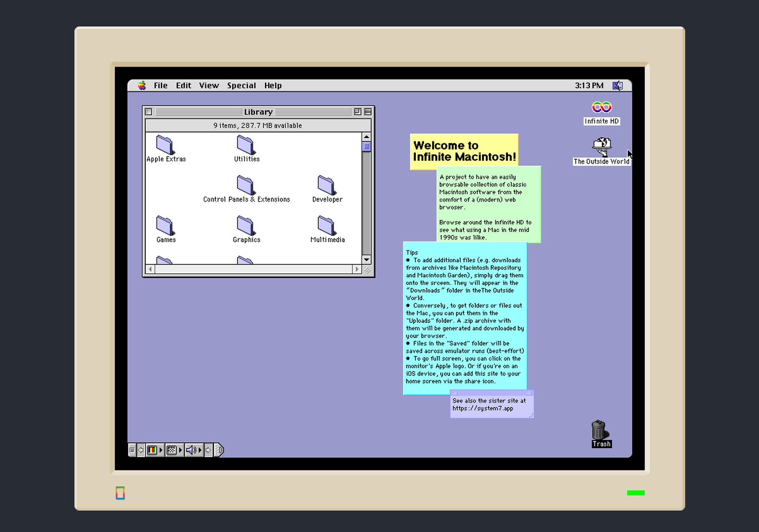The image size is (759, 532).
Task: Click the monitor bezel Apple logo for fullscreen
Action: (x=120, y=493)
